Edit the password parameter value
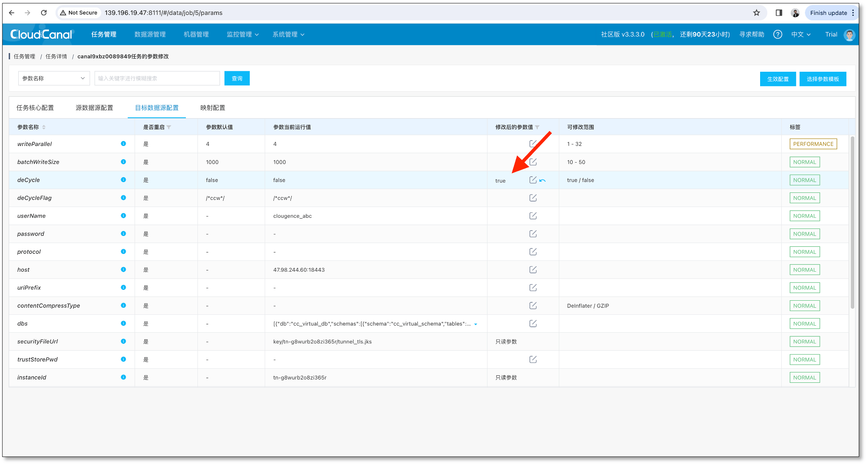Screen dimensions: 868x467 click(x=533, y=233)
